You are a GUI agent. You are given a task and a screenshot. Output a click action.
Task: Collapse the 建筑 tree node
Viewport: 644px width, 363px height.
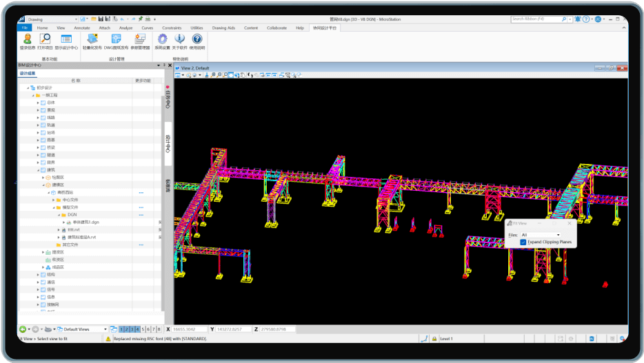tap(38, 170)
